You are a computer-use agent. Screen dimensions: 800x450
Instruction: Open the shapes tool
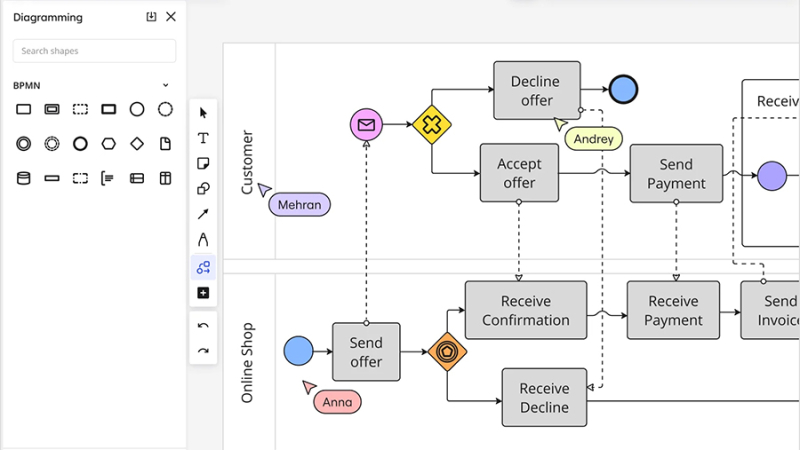tap(203, 188)
